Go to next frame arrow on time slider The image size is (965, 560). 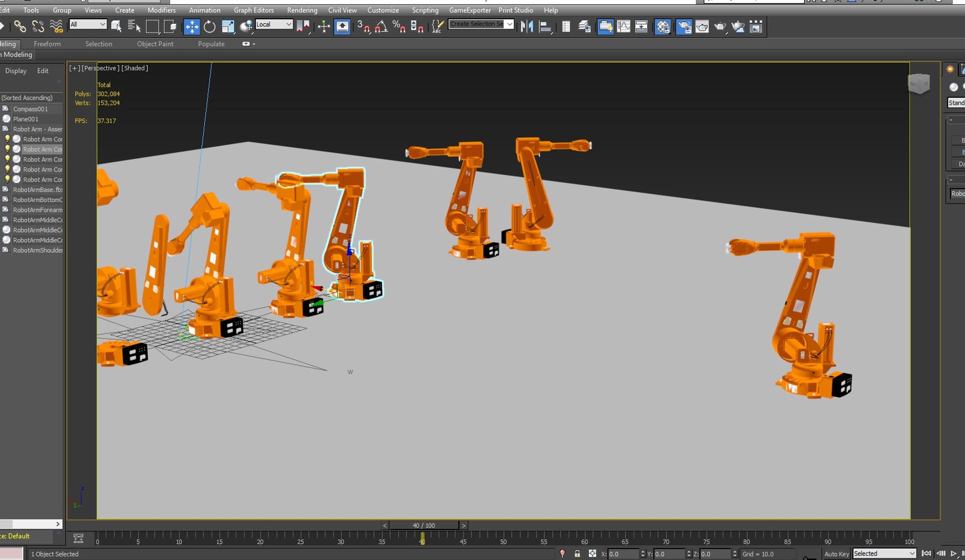click(464, 525)
